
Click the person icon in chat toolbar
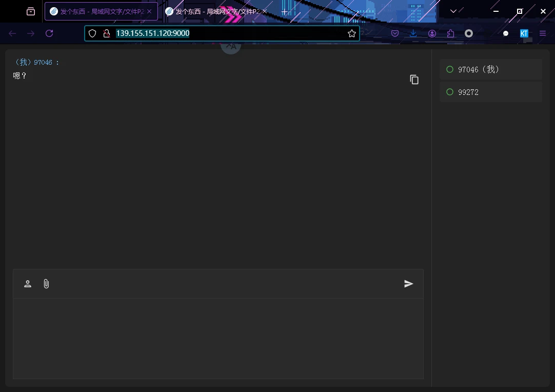28,284
